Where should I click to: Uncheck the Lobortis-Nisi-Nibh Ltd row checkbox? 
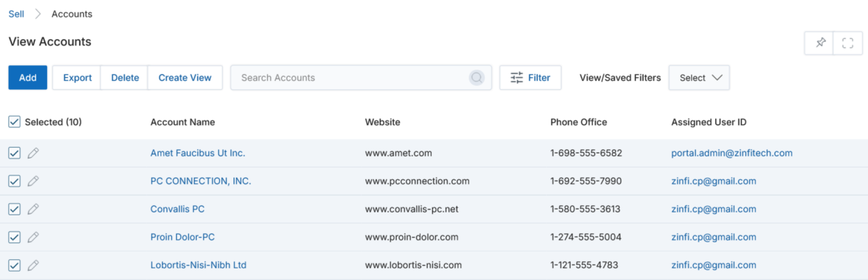14,265
